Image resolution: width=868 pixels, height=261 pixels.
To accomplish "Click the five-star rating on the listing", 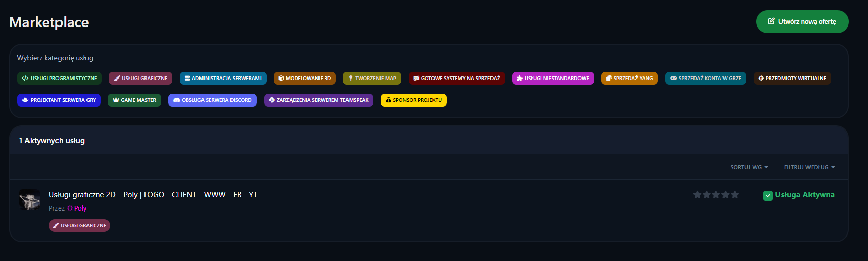I will tap(716, 195).
